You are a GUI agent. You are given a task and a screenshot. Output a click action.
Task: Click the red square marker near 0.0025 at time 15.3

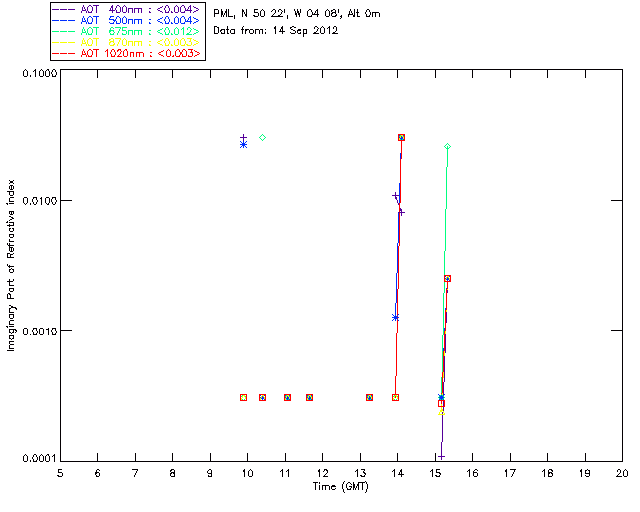(447, 278)
